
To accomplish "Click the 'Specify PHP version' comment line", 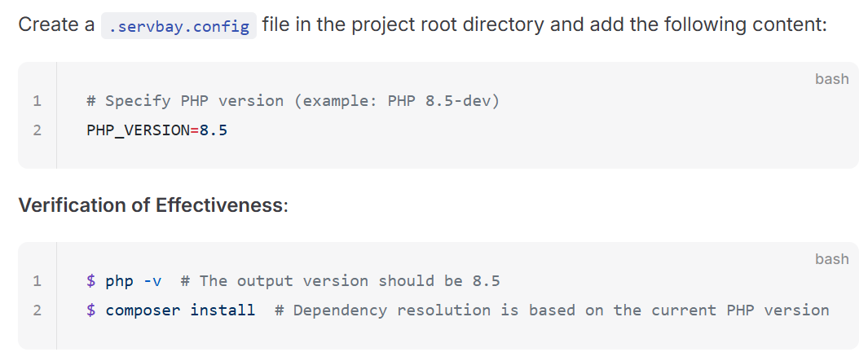I will pyautogui.click(x=293, y=101).
